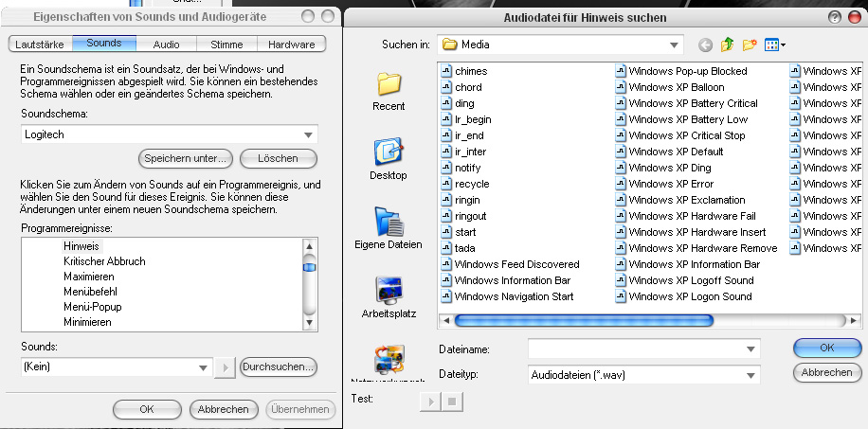
Task: Go back using the toolbar back arrow
Action: [705, 45]
